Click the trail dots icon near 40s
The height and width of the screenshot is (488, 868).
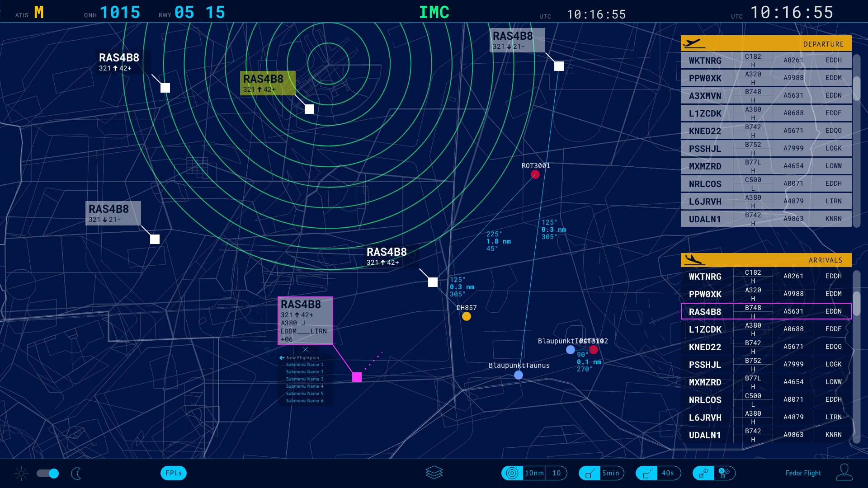tap(646, 473)
